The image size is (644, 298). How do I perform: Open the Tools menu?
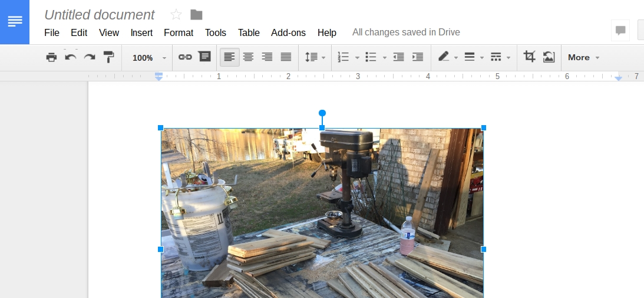pos(216,32)
